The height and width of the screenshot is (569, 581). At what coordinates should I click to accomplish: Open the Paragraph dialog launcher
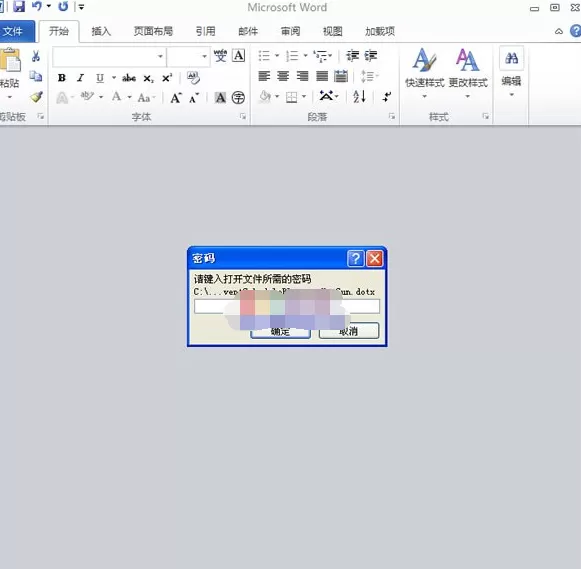(x=392, y=117)
